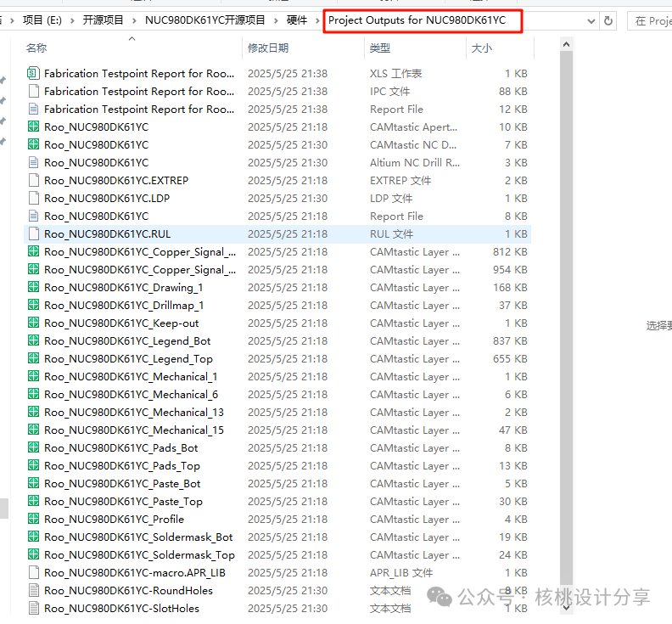Click the Roo_NUC980DK61YC_Drawing_1 file icon
Image resolution: width=672 pixels, height=624 pixels.
(x=33, y=287)
